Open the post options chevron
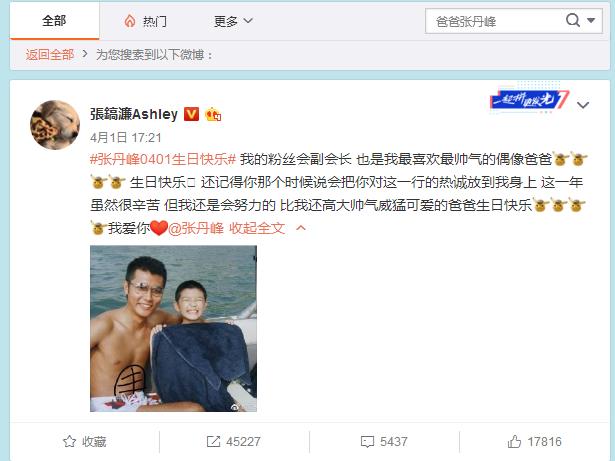Image resolution: width=615 pixels, height=461 pixels. click(x=583, y=105)
